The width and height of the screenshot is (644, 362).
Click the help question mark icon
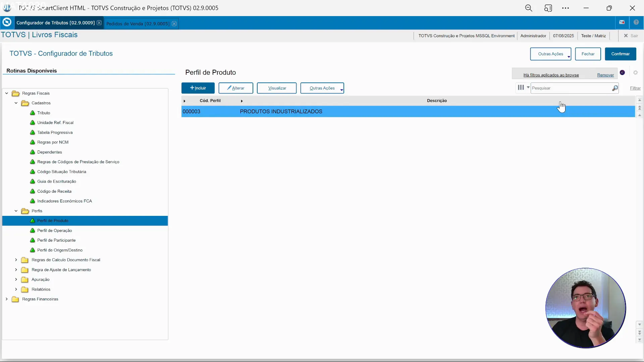[636, 22]
